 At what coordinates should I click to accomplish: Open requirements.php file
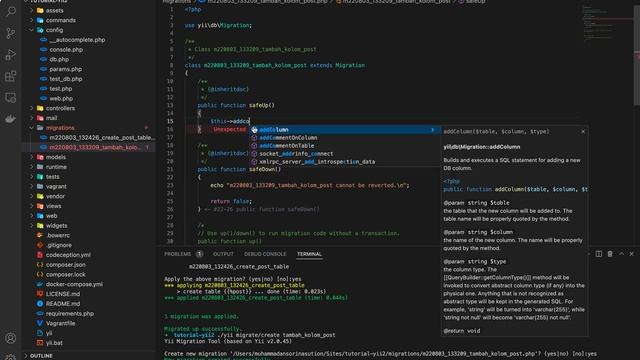coord(69,313)
